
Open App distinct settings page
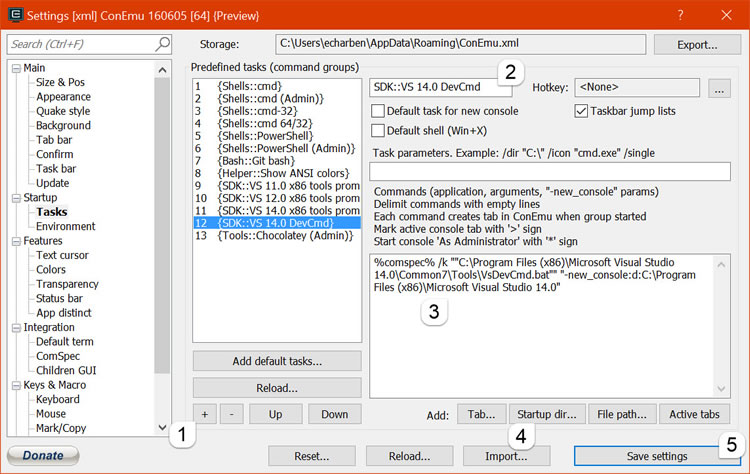click(64, 313)
